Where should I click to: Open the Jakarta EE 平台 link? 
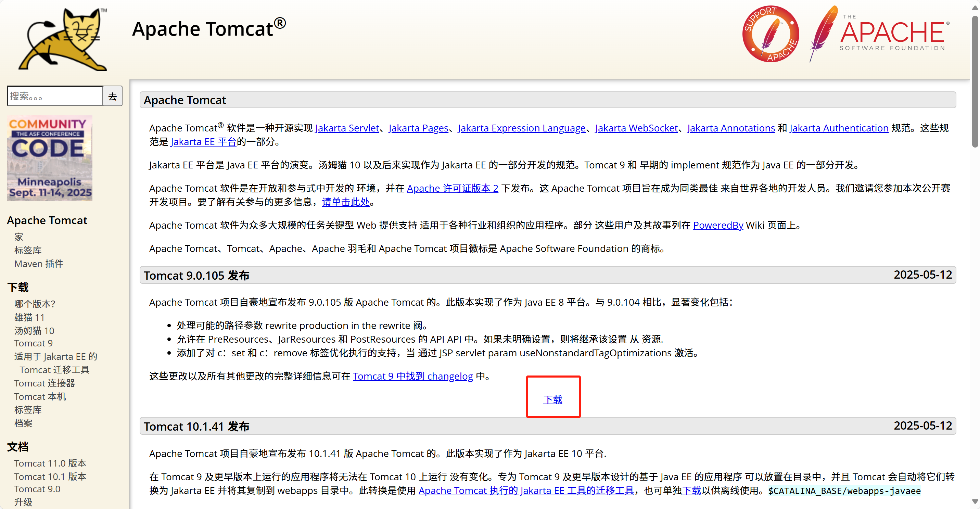(204, 141)
